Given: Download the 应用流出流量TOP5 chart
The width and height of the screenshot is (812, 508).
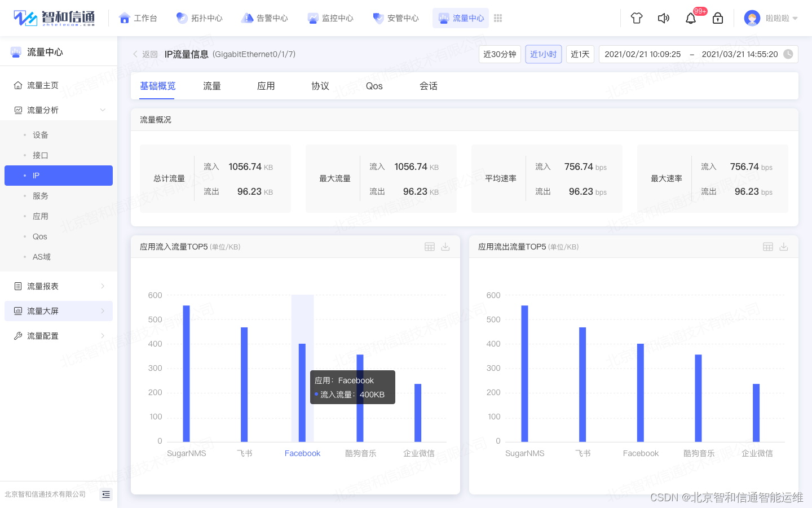Looking at the screenshot, I should pos(784,247).
